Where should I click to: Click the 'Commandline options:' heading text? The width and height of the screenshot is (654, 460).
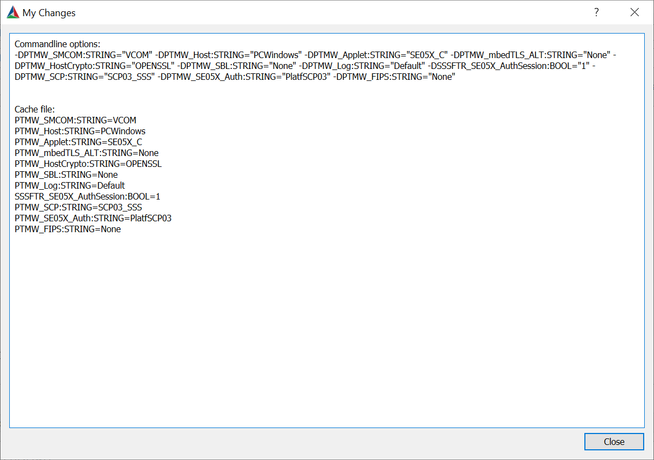click(x=57, y=44)
